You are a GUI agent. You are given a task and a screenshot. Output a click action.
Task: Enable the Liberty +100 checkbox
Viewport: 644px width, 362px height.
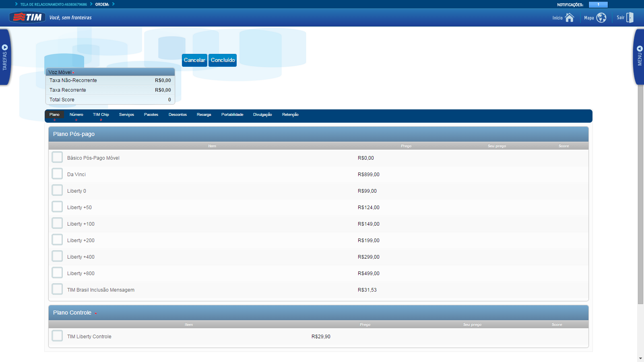(57, 223)
